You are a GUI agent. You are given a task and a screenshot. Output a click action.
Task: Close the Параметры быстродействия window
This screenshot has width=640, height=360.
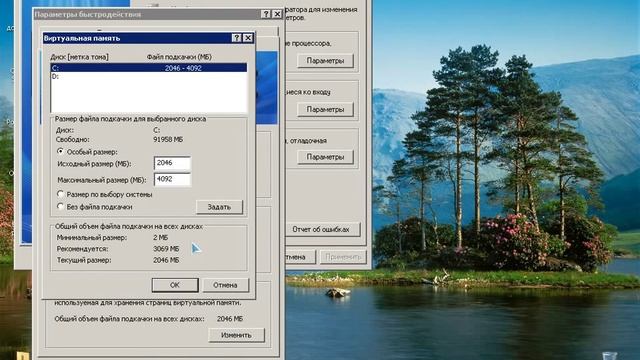[x=277, y=14]
